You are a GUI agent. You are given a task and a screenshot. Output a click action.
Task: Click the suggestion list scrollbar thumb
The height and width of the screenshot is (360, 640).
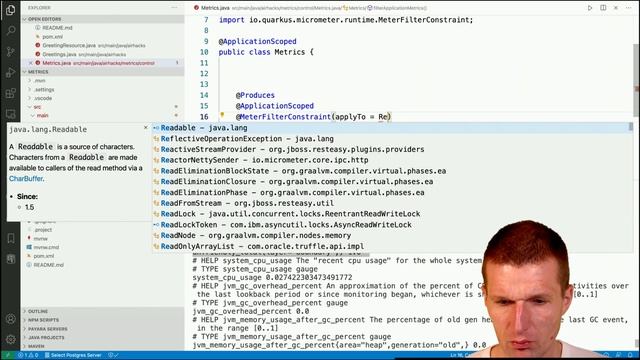[x=631, y=127]
